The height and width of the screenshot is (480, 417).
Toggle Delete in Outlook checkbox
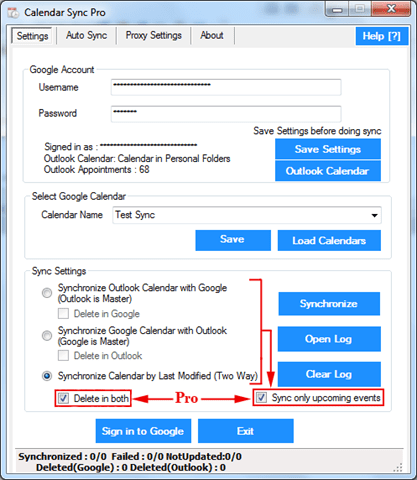click(x=63, y=356)
